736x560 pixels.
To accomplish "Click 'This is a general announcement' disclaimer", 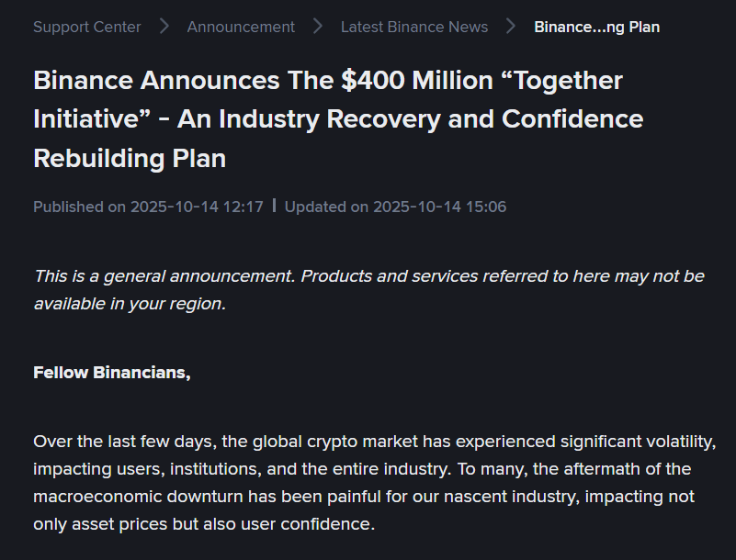I will (x=164, y=276).
